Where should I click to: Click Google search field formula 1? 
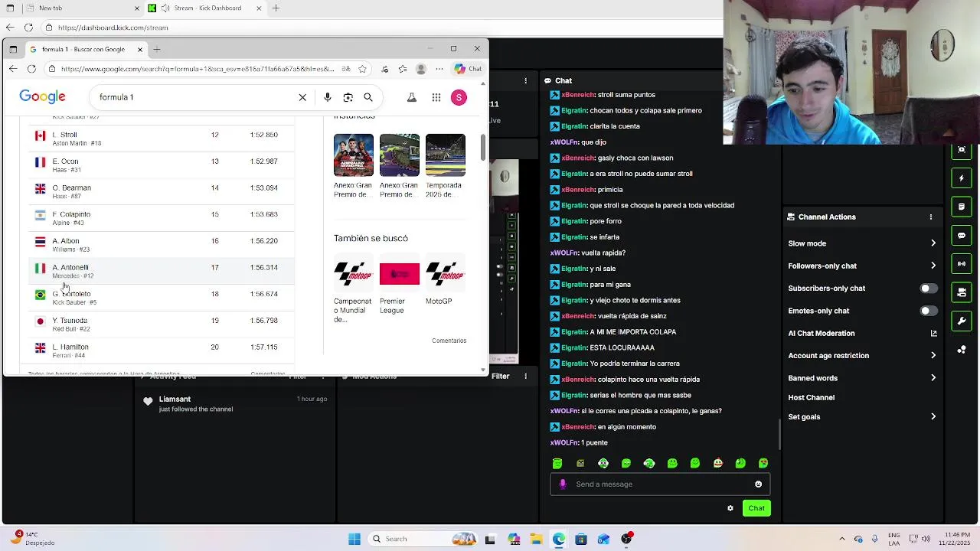tap(195, 97)
